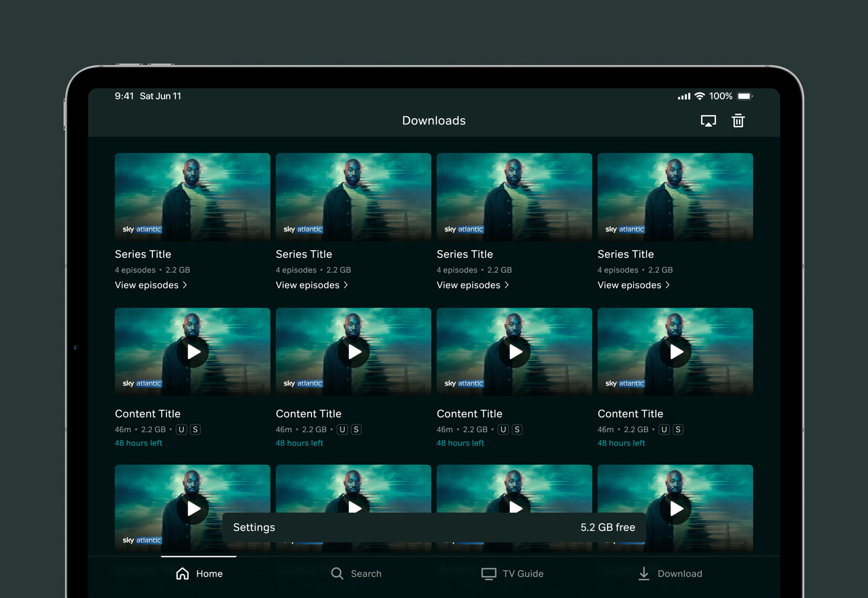
Task: Click chevron beside second View episodes link
Action: tap(346, 285)
